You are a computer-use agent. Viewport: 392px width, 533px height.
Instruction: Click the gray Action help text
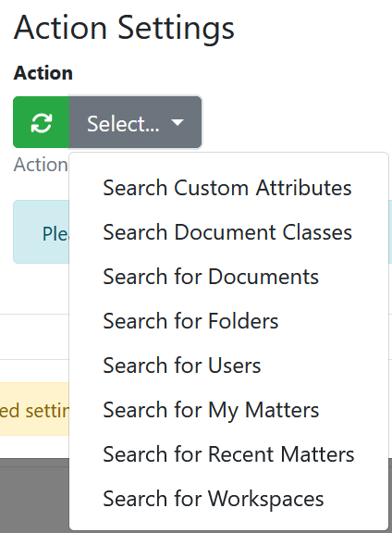41,165
